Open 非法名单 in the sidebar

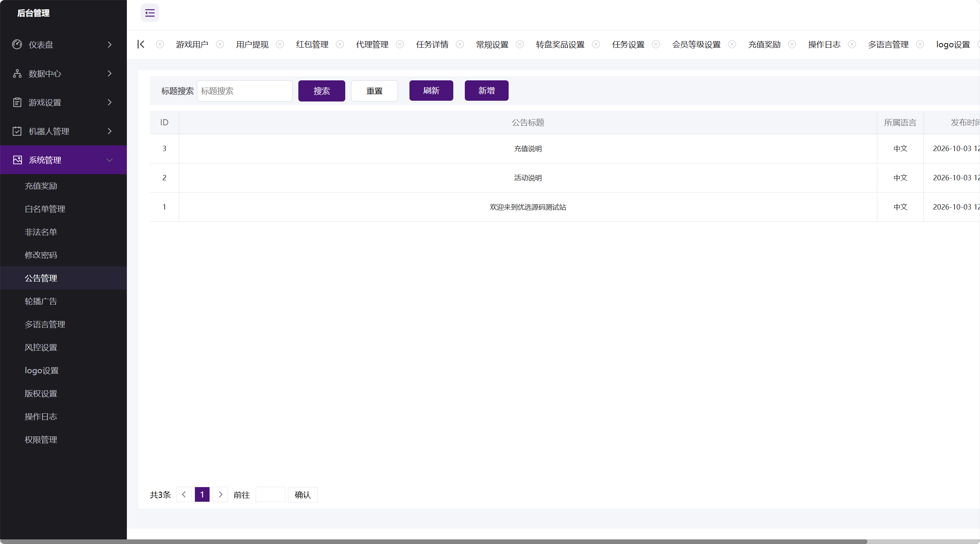(x=63, y=232)
